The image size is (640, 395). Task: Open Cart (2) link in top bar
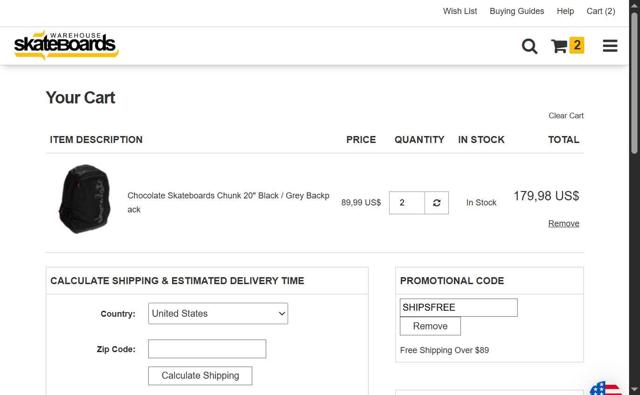point(600,11)
